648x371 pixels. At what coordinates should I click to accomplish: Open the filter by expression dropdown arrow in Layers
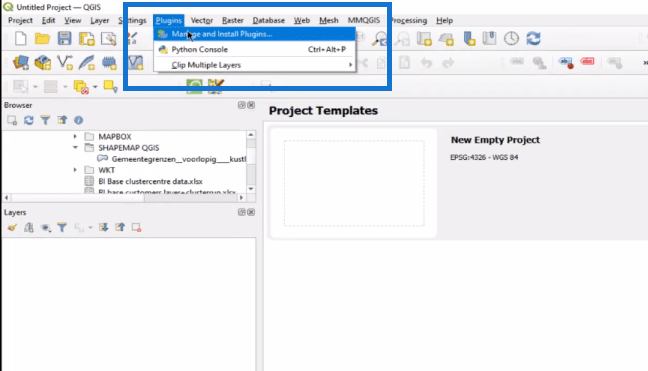pyautogui.click(x=90, y=227)
